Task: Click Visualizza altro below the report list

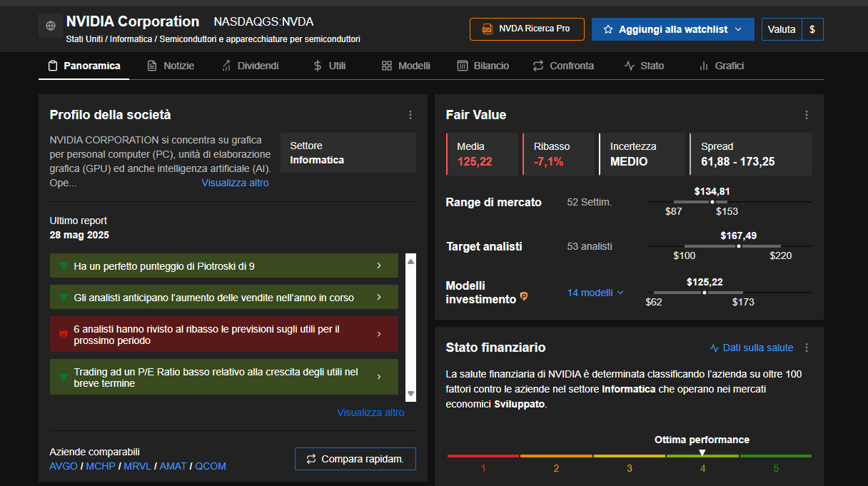Action: point(370,412)
